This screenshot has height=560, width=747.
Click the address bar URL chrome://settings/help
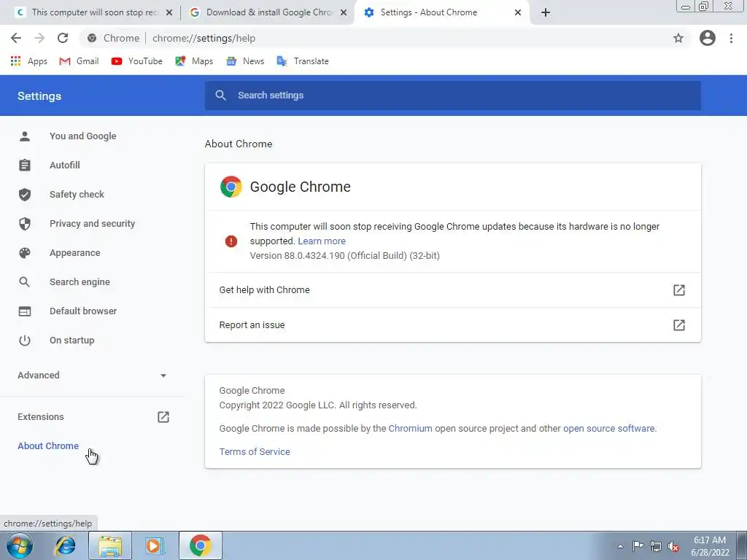[x=204, y=38]
